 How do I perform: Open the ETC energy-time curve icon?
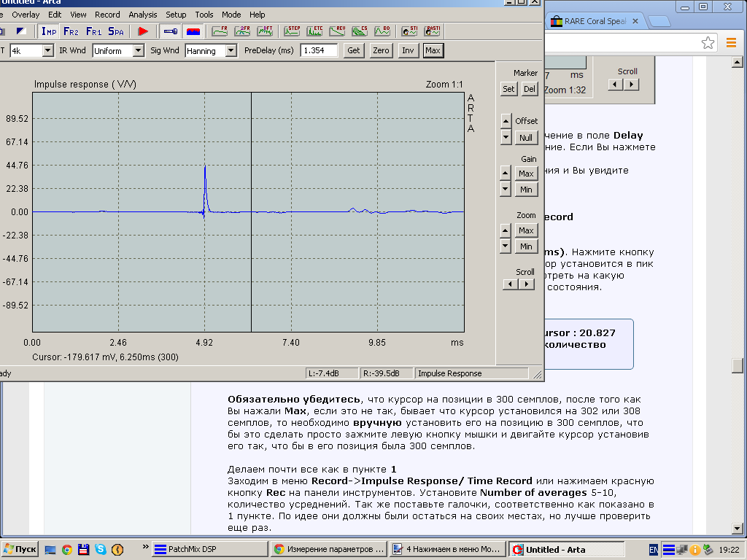(x=315, y=31)
